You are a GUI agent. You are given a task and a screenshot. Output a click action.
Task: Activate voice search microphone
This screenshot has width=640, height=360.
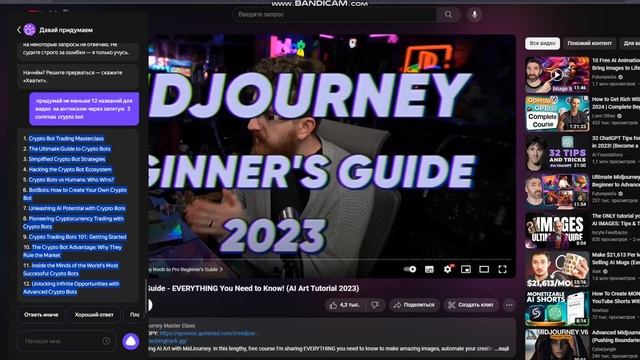[474, 15]
